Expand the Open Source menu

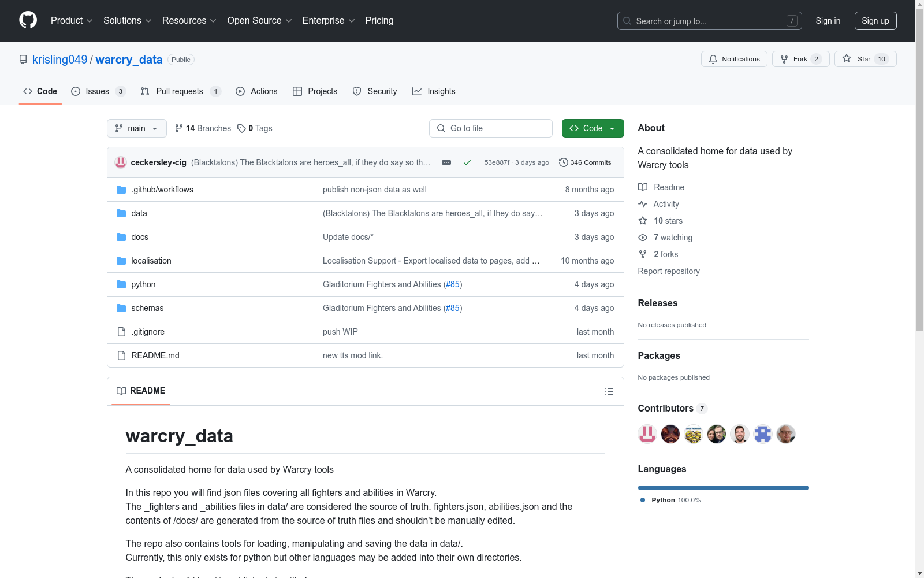(x=260, y=21)
